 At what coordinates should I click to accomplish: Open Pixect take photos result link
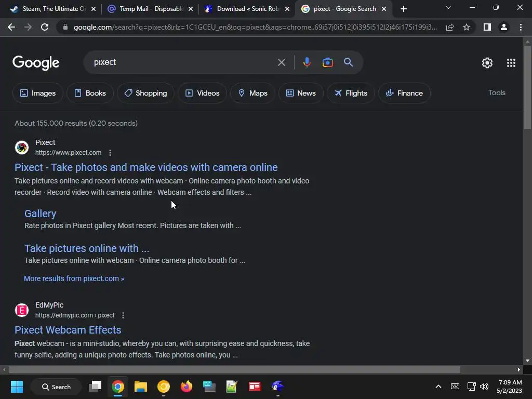146,167
